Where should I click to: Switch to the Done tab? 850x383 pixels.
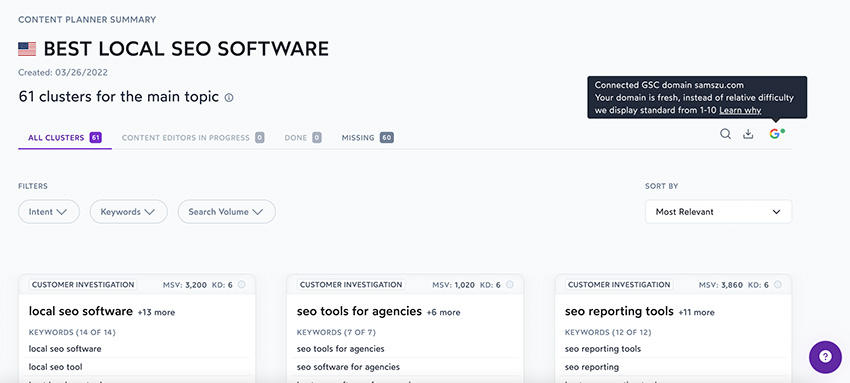click(x=302, y=138)
